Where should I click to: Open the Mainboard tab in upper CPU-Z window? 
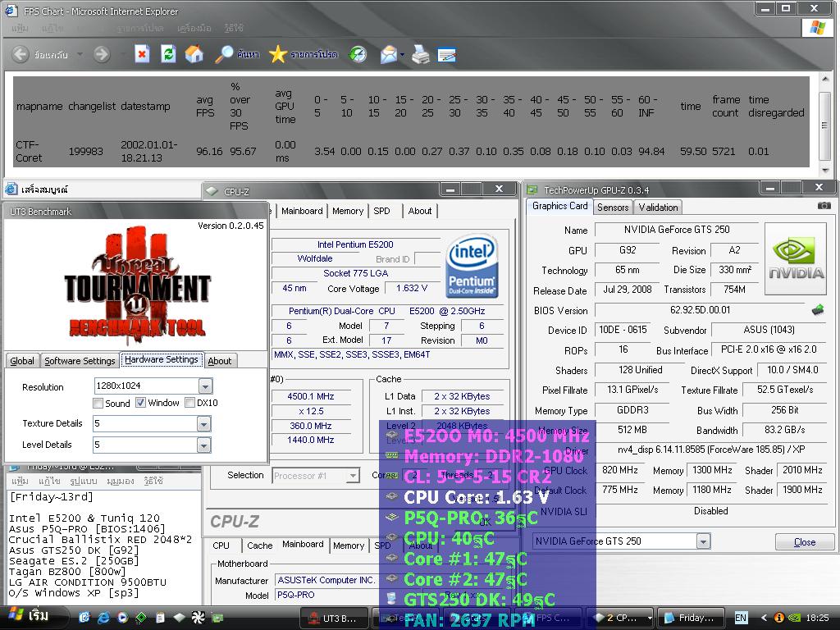pyautogui.click(x=302, y=211)
